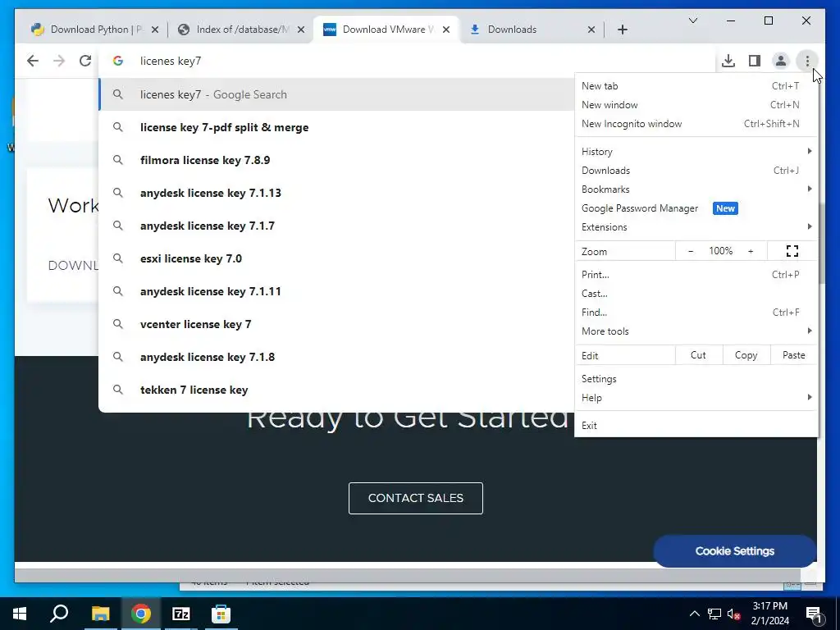This screenshot has width=840, height=630.
Task: Go back to the previous page
Action: (33, 61)
